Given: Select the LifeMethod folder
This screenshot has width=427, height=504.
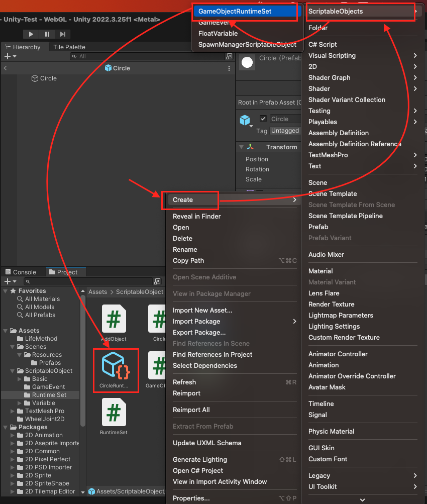Looking at the screenshot, I should click(x=37, y=339).
